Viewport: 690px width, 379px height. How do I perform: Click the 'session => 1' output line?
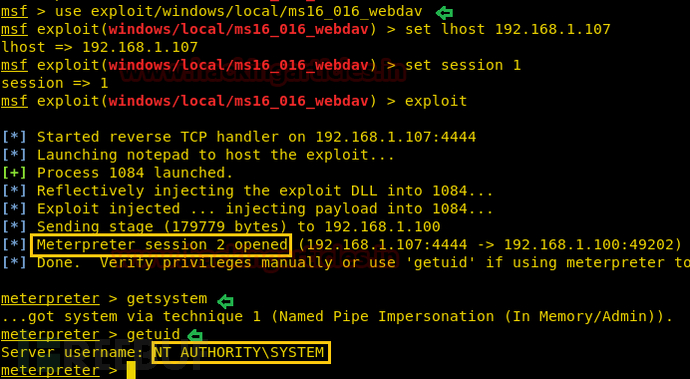55,83
